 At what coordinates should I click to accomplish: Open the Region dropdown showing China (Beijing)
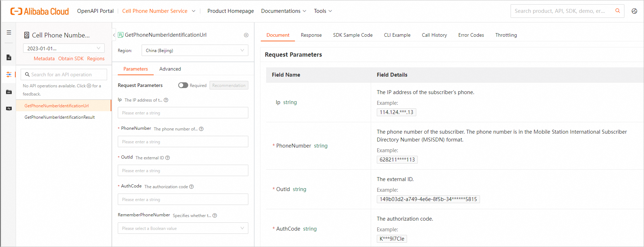[x=195, y=51]
